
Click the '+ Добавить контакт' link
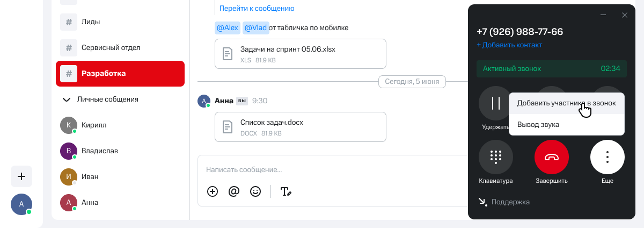click(x=509, y=45)
